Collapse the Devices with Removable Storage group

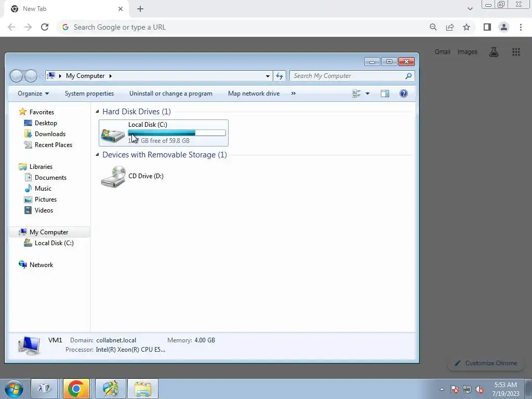(97, 155)
